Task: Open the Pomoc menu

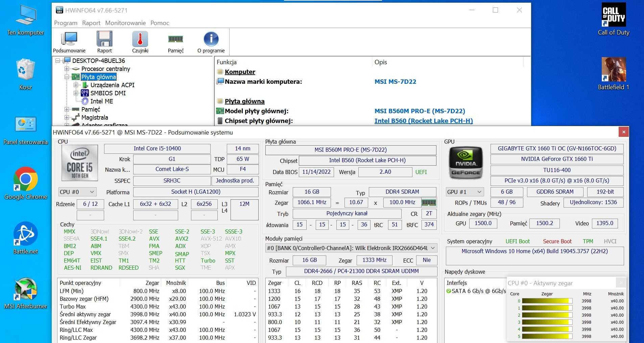Action: (160, 23)
